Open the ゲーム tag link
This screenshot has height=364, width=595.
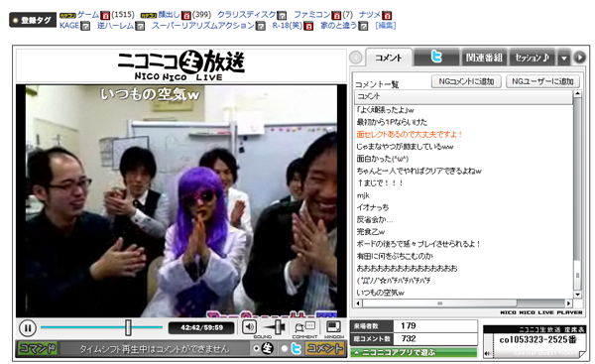88,15
